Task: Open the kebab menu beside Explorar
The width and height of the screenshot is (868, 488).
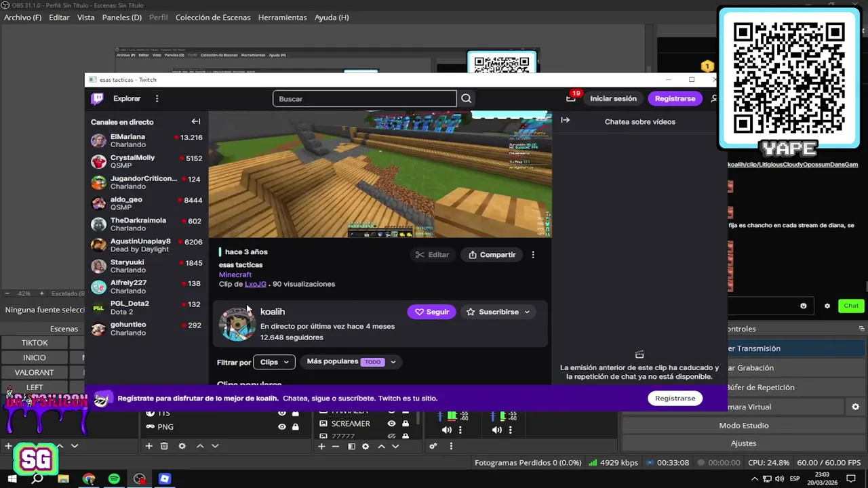Action: coord(157,98)
